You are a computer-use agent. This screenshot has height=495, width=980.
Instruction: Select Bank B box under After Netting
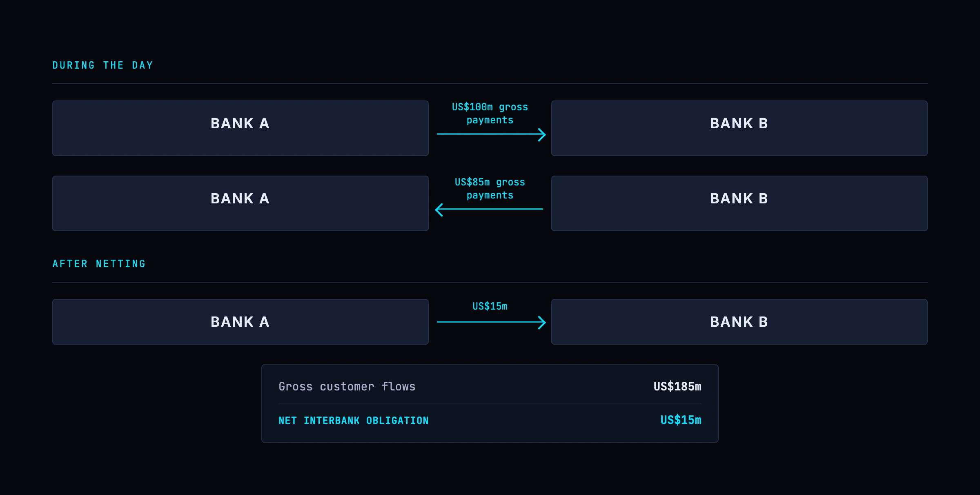coord(739,322)
